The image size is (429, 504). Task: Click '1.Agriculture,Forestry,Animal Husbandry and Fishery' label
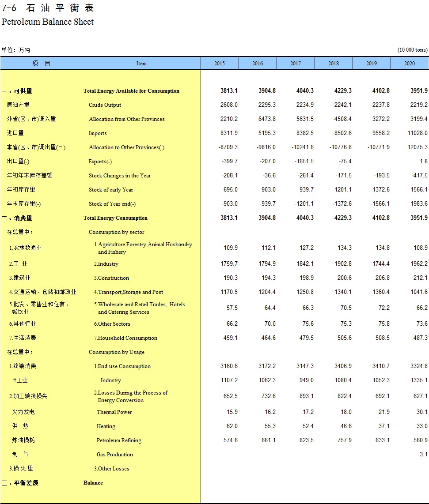[x=143, y=248]
